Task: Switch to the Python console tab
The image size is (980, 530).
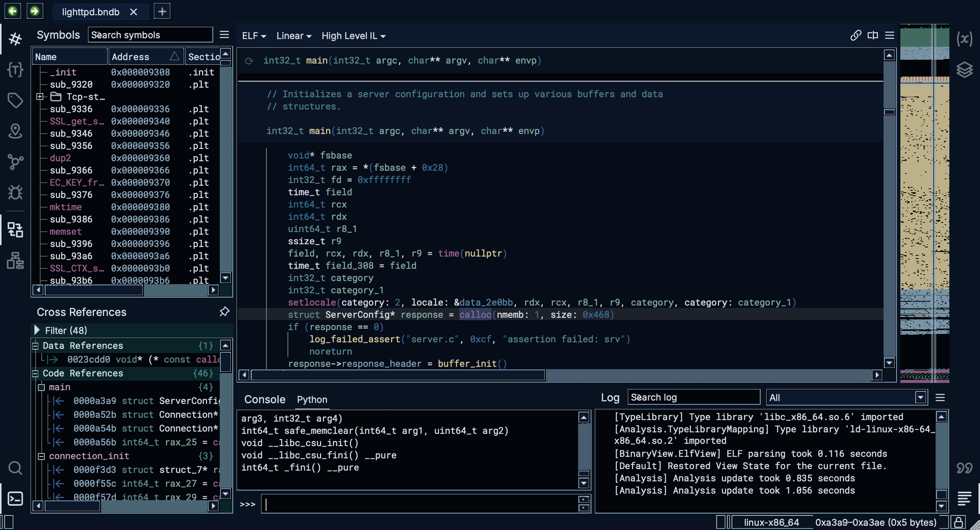Action: 312,399
